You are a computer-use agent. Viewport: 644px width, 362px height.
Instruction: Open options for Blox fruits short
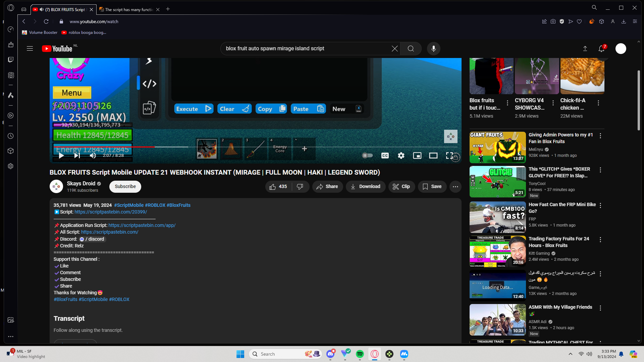[507, 103]
